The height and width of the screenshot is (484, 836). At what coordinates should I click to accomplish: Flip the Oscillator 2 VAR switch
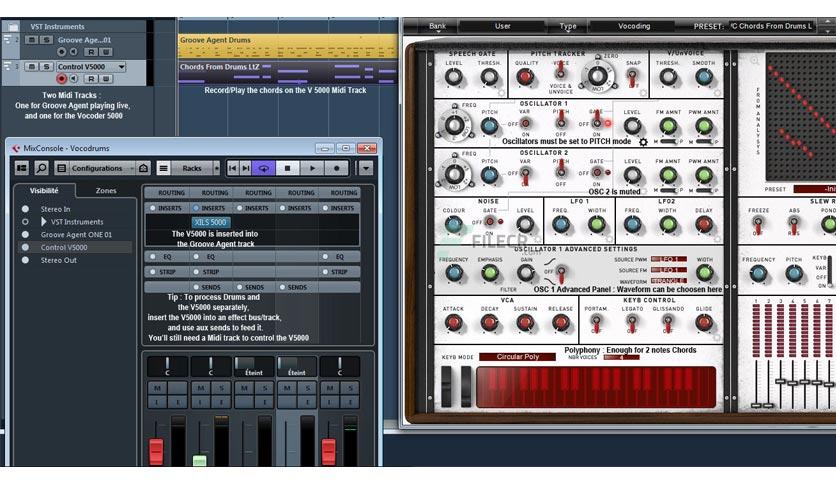tap(525, 175)
